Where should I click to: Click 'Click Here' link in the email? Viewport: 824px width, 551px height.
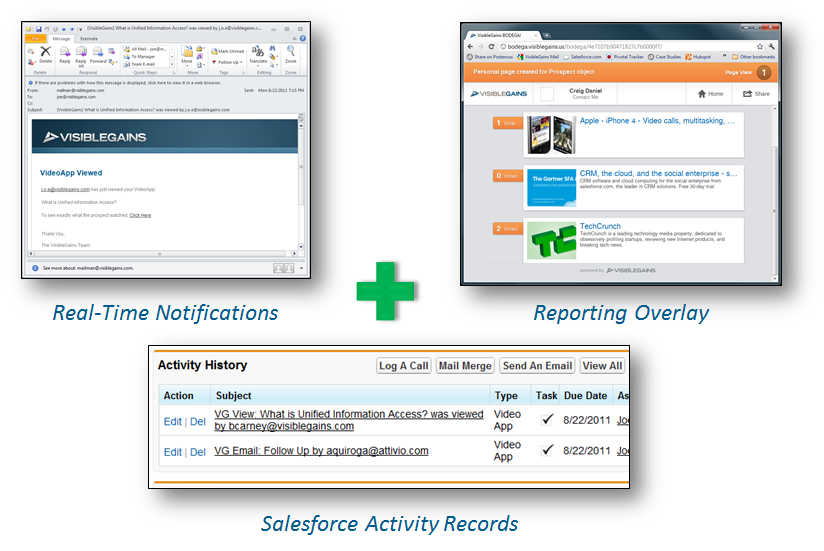point(140,215)
